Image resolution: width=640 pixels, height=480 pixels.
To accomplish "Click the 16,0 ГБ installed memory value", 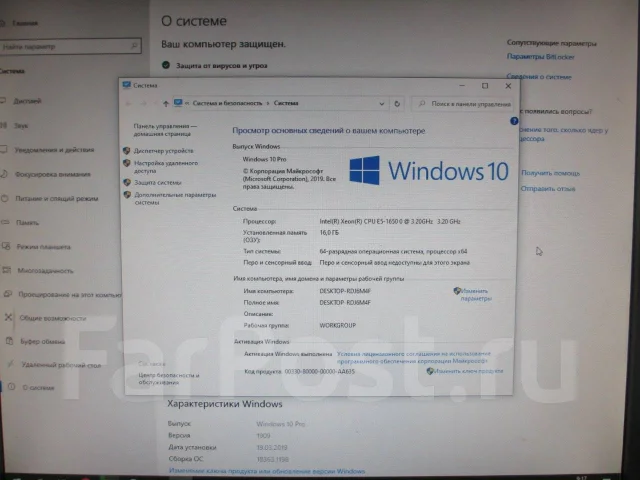I will (329, 233).
